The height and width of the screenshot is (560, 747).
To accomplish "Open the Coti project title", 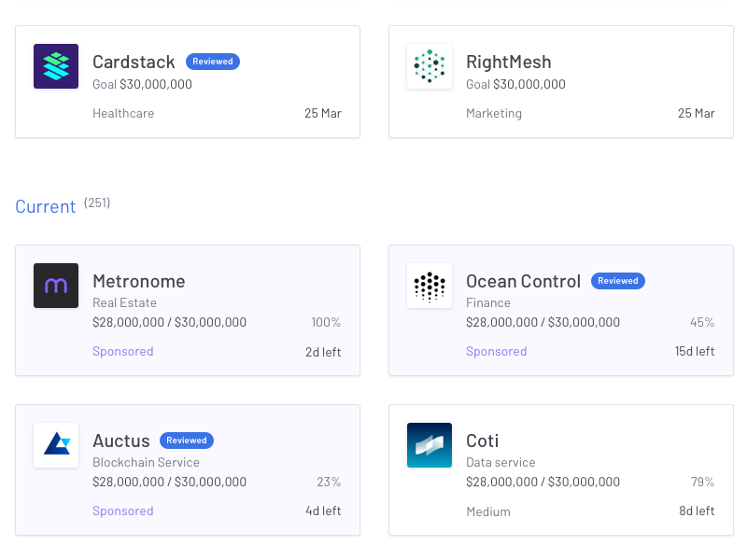I will point(482,441).
